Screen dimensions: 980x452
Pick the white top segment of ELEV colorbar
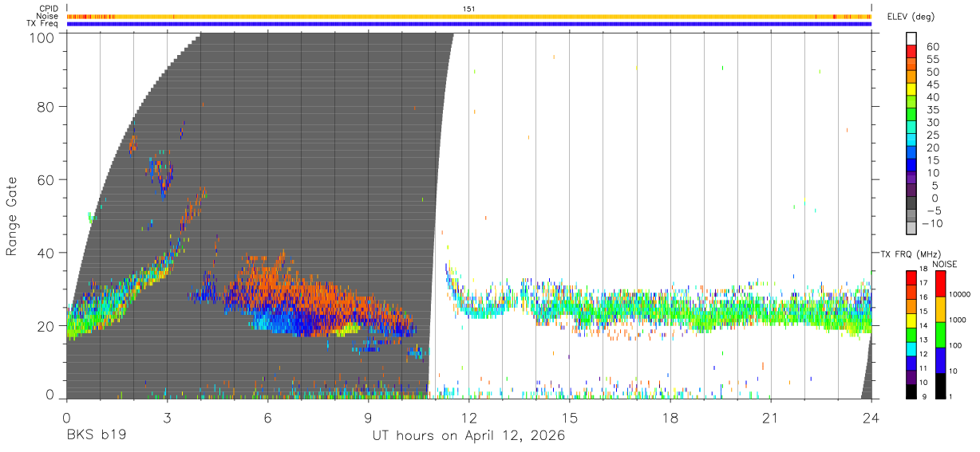912,39
